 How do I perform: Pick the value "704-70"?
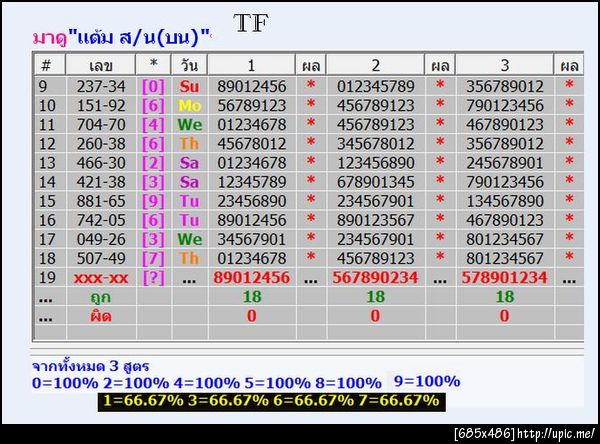coord(101,125)
